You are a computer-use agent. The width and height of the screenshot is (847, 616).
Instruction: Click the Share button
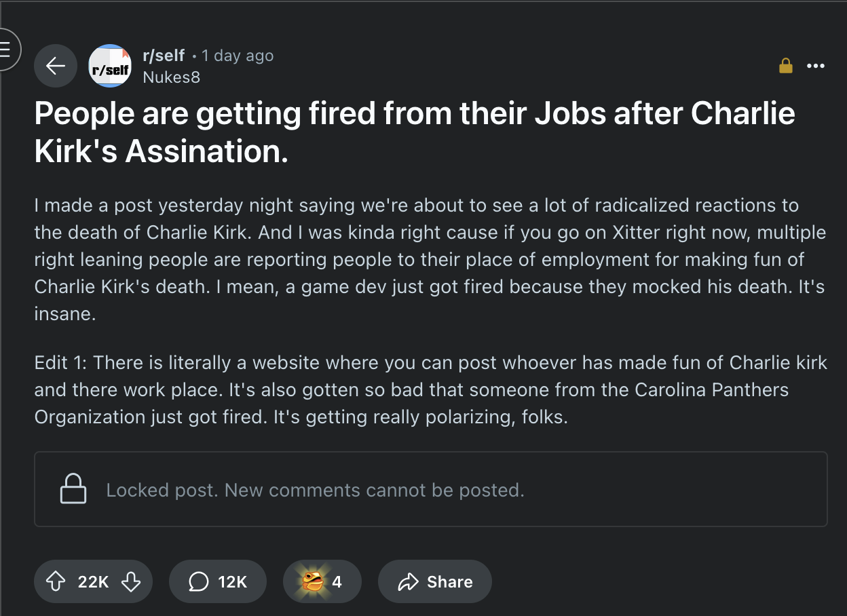(x=434, y=581)
